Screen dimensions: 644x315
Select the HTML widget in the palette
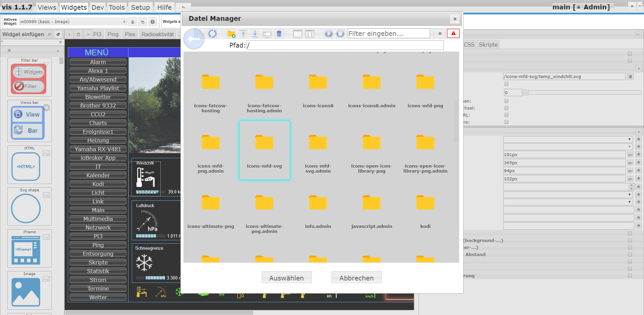(30, 165)
